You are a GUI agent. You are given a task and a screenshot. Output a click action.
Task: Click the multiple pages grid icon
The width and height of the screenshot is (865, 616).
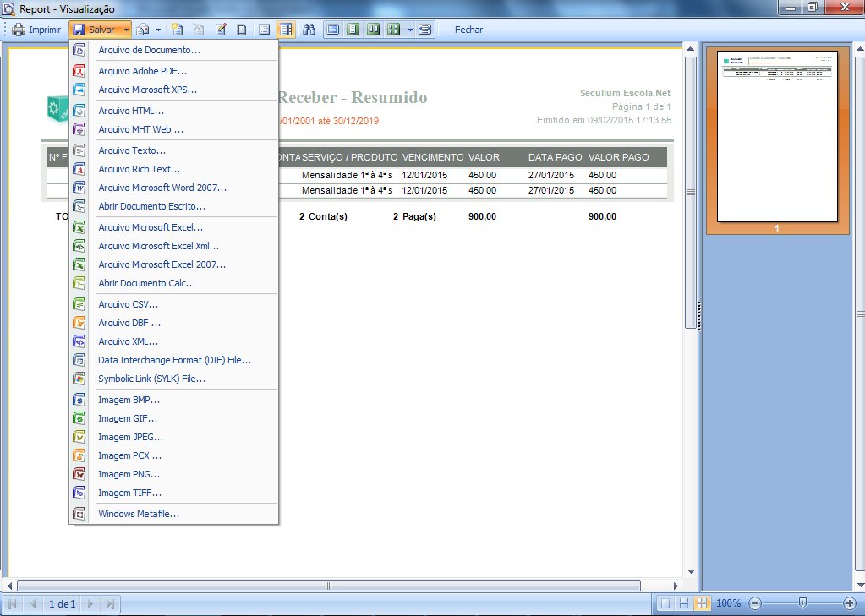(394, 30)
